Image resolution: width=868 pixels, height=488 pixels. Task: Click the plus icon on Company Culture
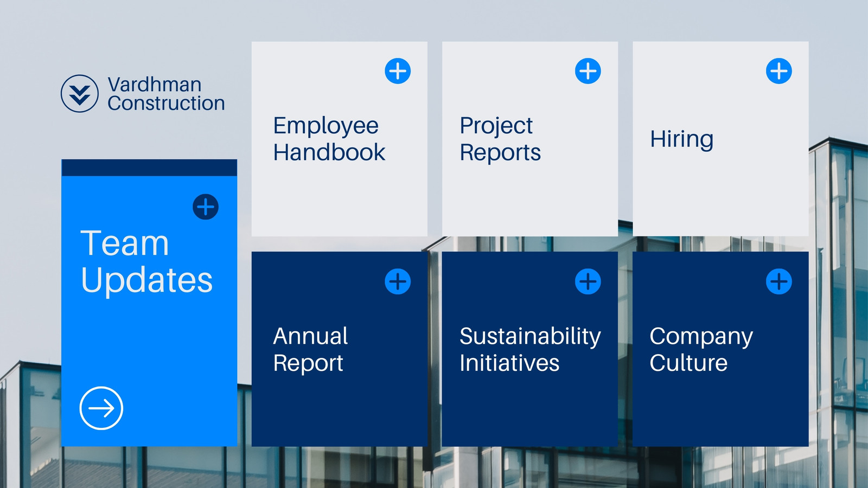pyautogui.click(x=779, y=281)
